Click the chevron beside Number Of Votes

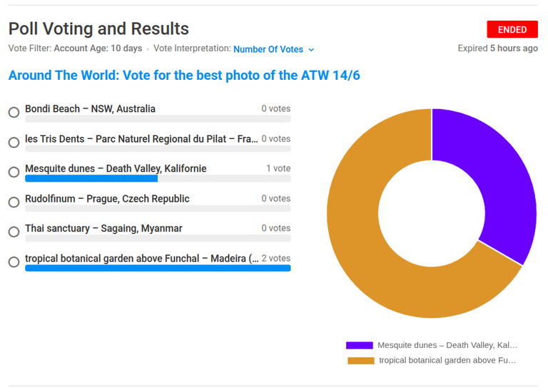[x=311, y=50]
